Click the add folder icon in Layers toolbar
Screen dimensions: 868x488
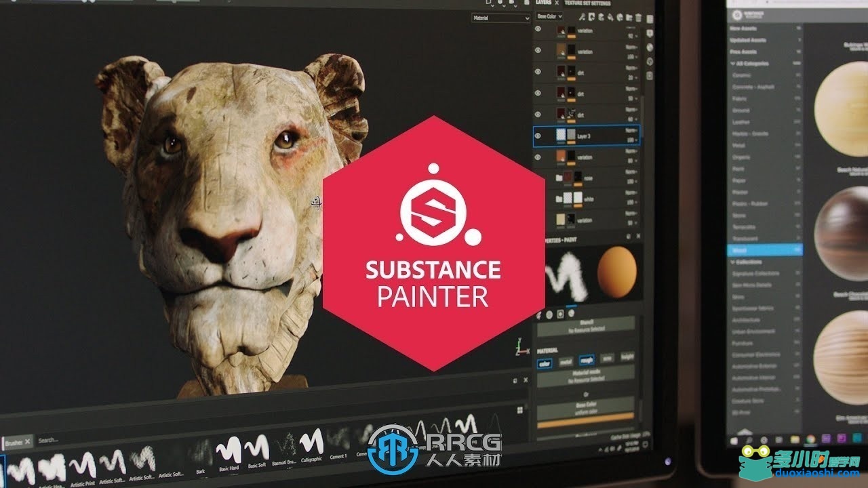[x=629, y=17]
